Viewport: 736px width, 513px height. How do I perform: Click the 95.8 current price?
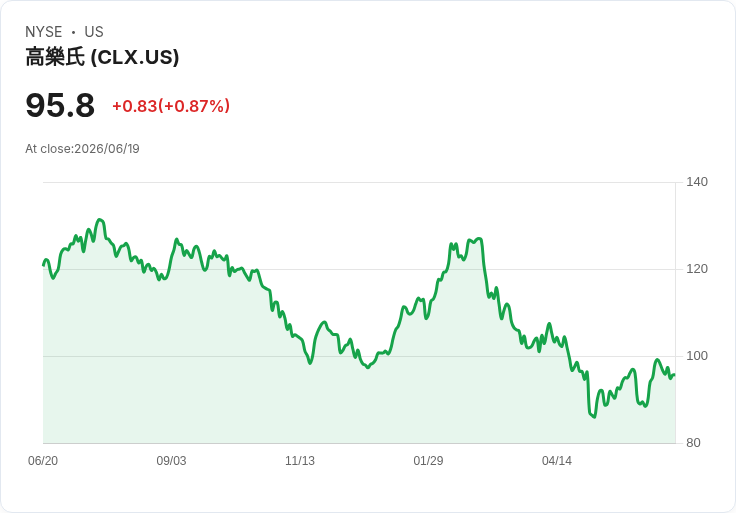(60, 105)
